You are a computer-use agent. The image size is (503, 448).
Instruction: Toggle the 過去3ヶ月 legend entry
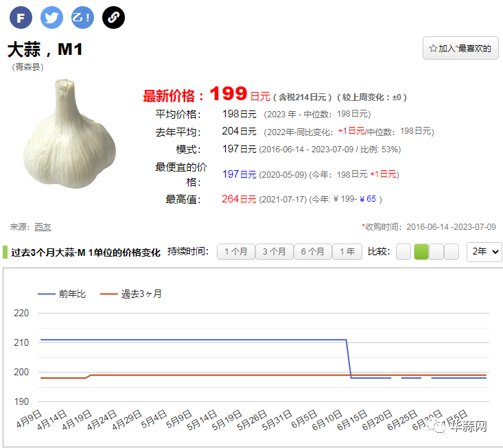tap(131, 294)
